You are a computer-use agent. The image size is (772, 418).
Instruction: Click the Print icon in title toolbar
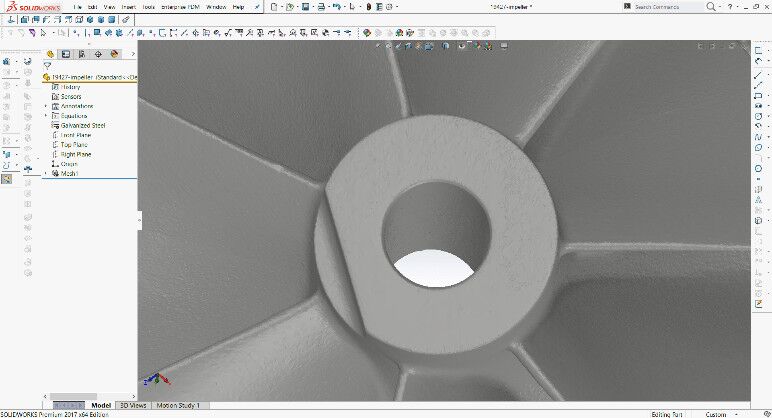[321, 7]
